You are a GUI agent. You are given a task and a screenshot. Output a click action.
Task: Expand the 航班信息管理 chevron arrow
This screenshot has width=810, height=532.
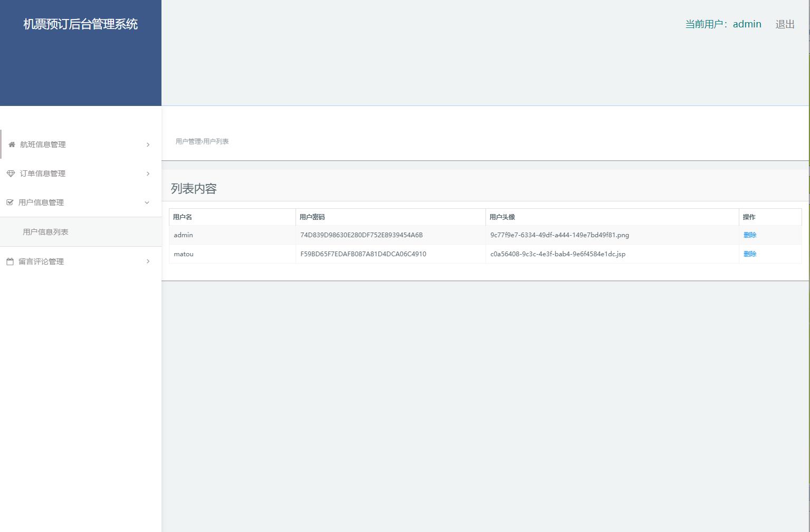point(148,144)
